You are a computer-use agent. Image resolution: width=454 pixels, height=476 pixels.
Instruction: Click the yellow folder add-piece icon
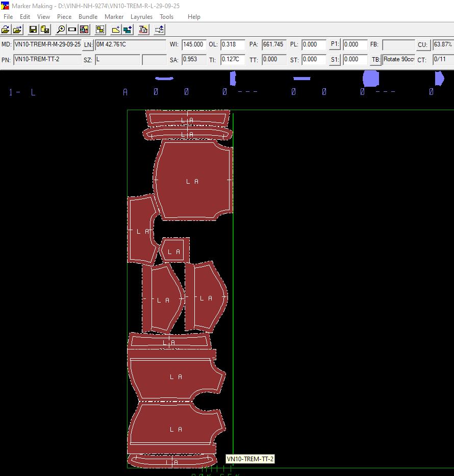(116, 30)
